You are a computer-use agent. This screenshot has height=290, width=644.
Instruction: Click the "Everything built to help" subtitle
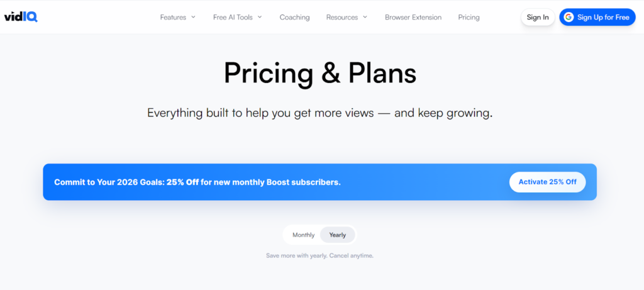click(x=319, y=113)
